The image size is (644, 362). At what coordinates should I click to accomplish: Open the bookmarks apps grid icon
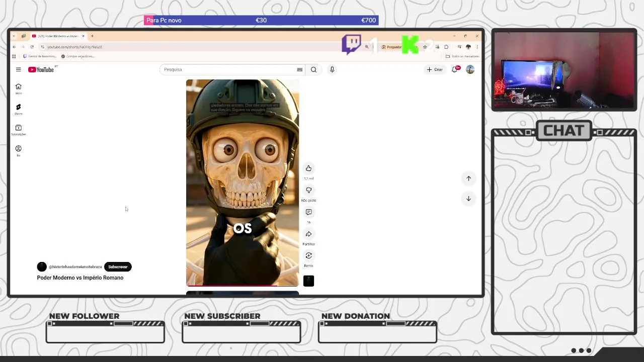pos(14,56)
